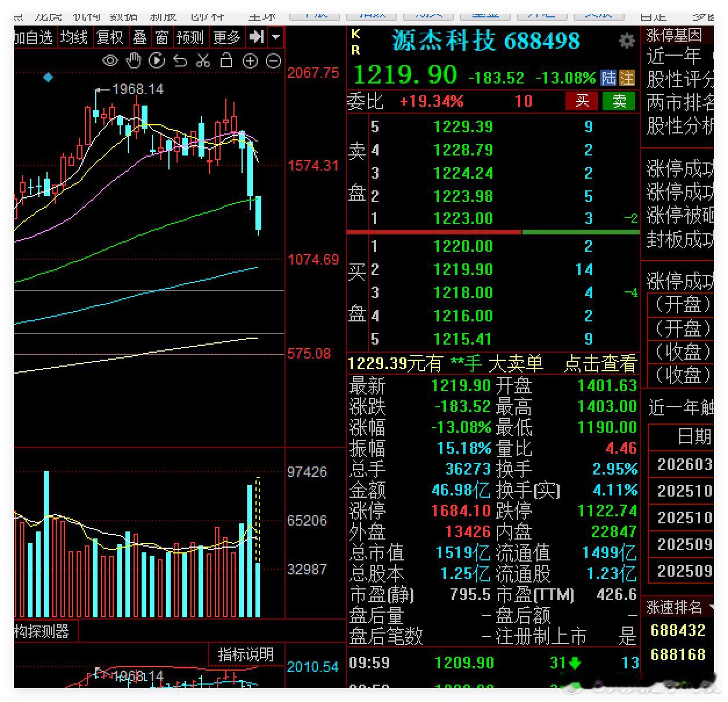Click the undo arrow icon
Viewport: 728px width, 702px height.
[x=181, y=60]
